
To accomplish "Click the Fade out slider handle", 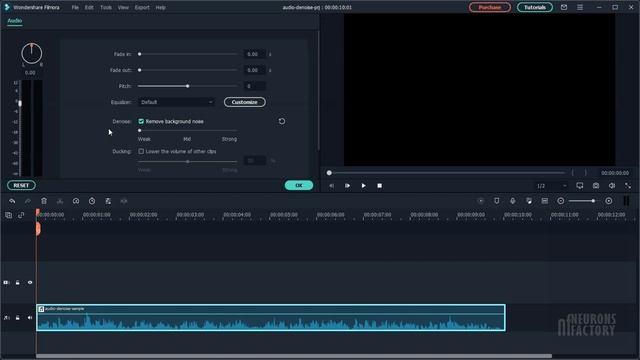I will (139, 70).
